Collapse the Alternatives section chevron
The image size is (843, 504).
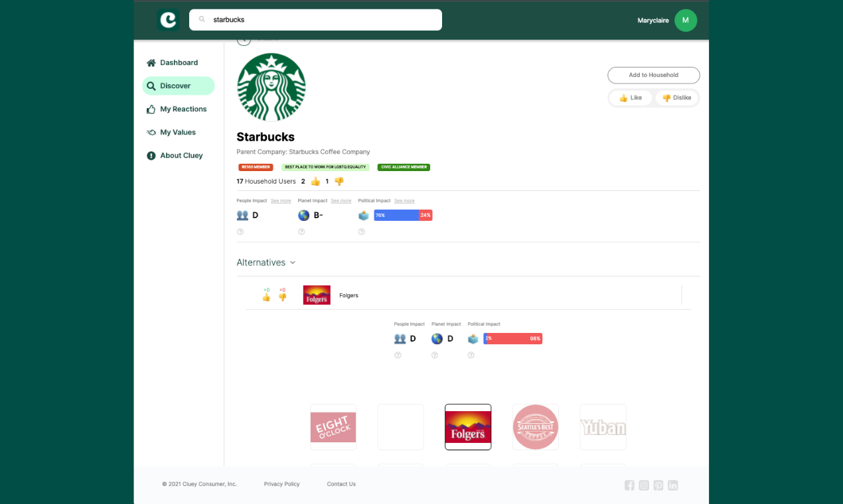coord(292,263)
